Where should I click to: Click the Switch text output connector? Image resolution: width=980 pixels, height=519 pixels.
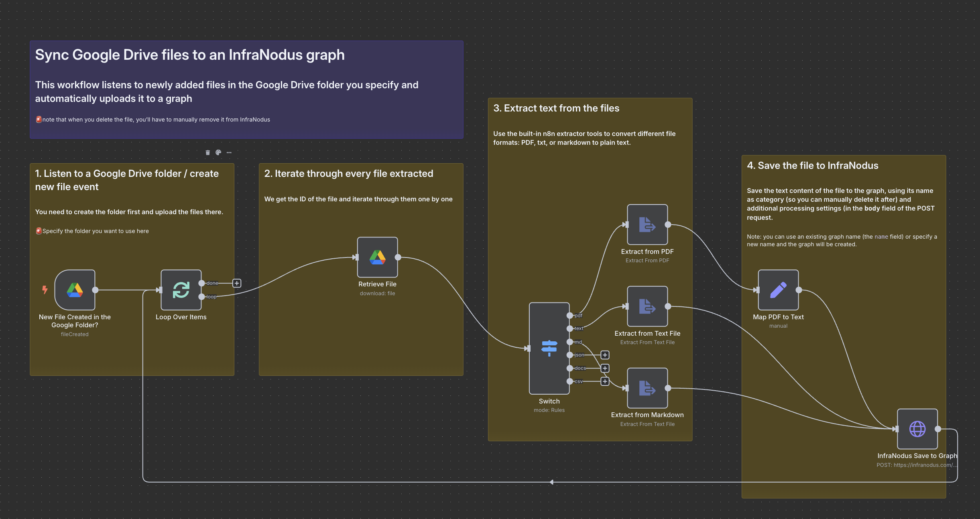(569, 328)
